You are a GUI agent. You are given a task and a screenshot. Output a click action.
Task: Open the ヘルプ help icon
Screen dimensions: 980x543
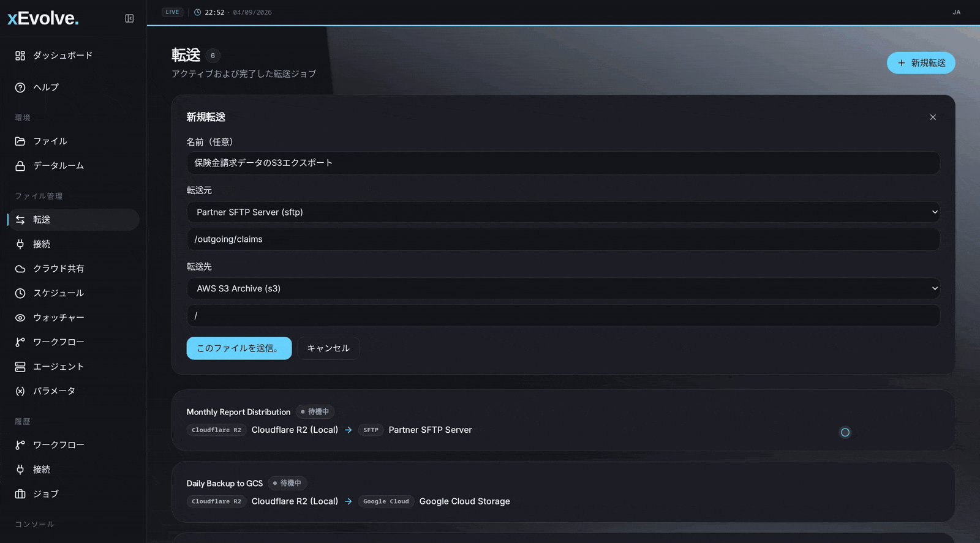(x=20, y=88)
